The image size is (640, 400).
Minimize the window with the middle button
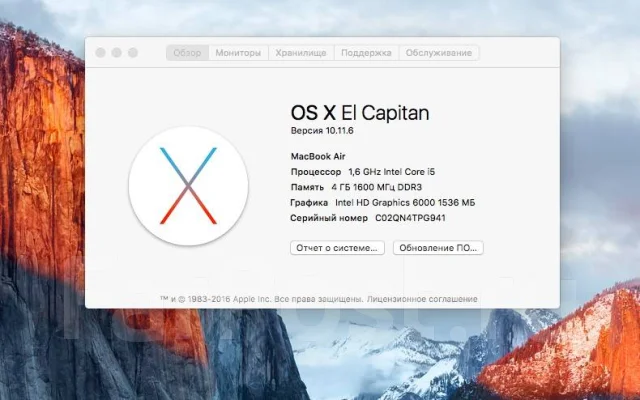pos(117,53)
